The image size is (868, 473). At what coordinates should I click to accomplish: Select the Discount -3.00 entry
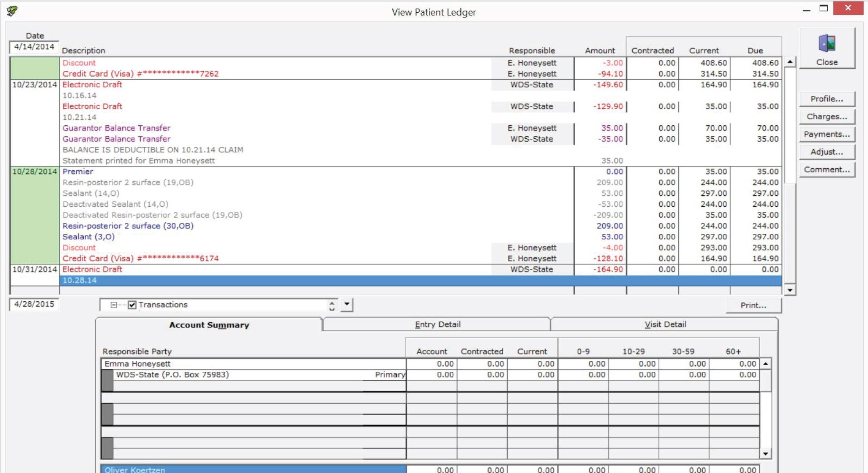420,63
